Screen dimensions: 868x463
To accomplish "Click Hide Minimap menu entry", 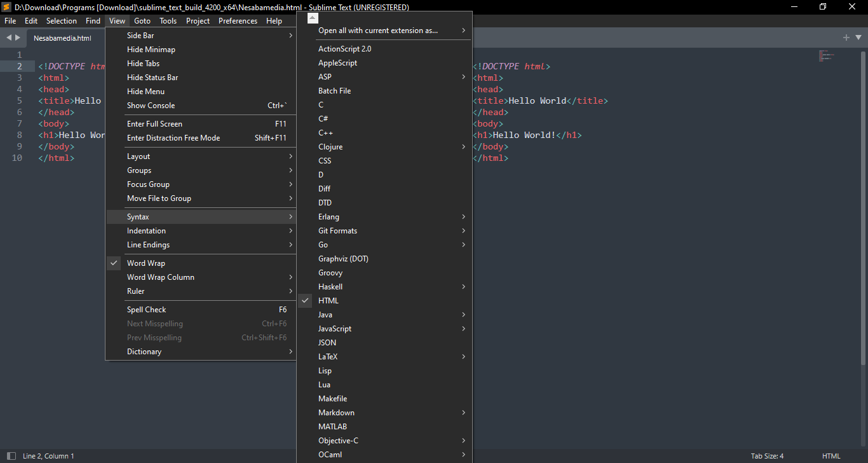I will pos(151,50).
